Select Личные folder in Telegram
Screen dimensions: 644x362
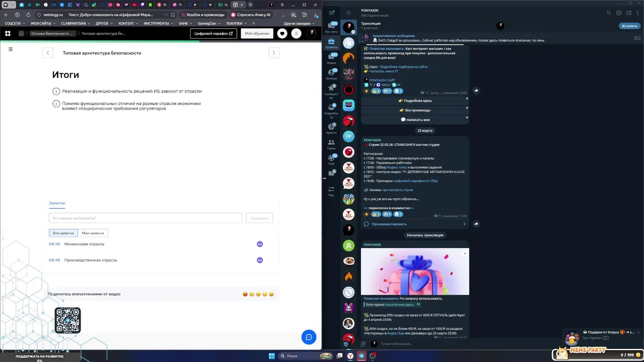pos(331,74)
